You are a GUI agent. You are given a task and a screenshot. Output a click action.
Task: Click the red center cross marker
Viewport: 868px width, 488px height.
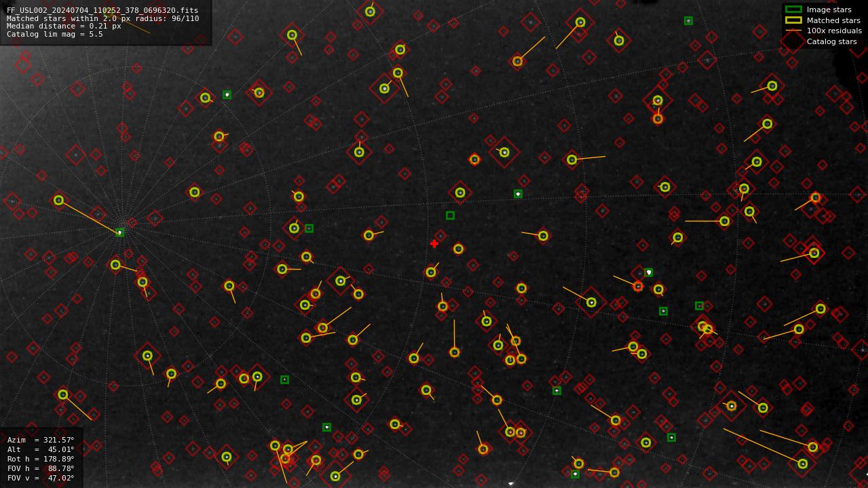[434, 244]
